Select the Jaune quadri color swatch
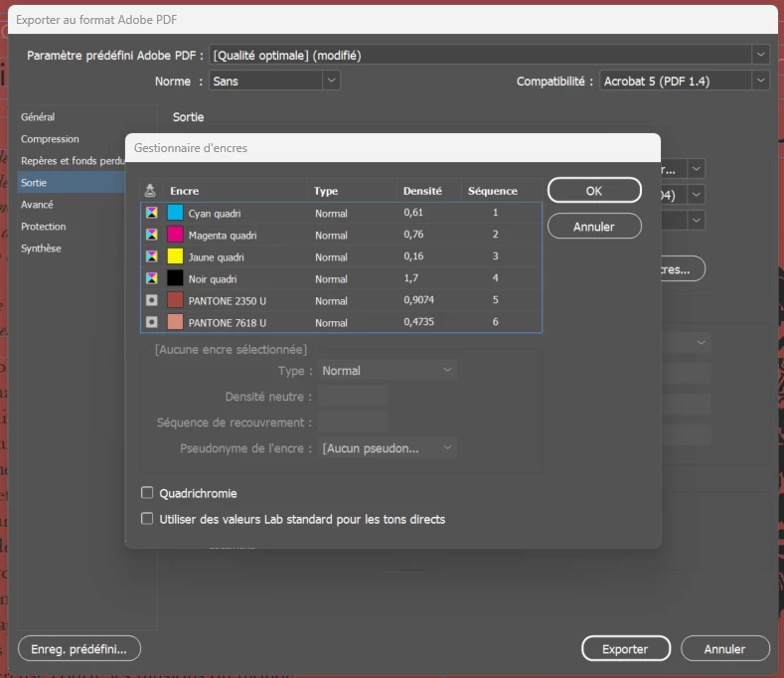Screen dimensions: 784x678 coord(175,256)
